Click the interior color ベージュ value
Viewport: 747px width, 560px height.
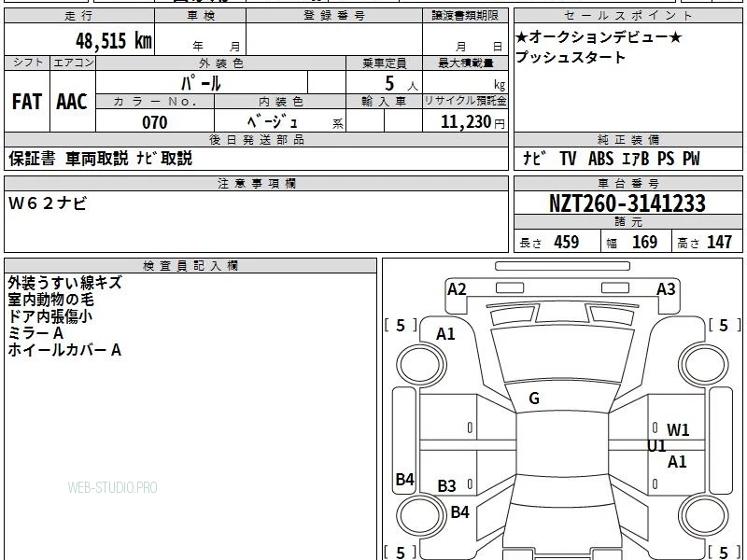tap(273, 121)
